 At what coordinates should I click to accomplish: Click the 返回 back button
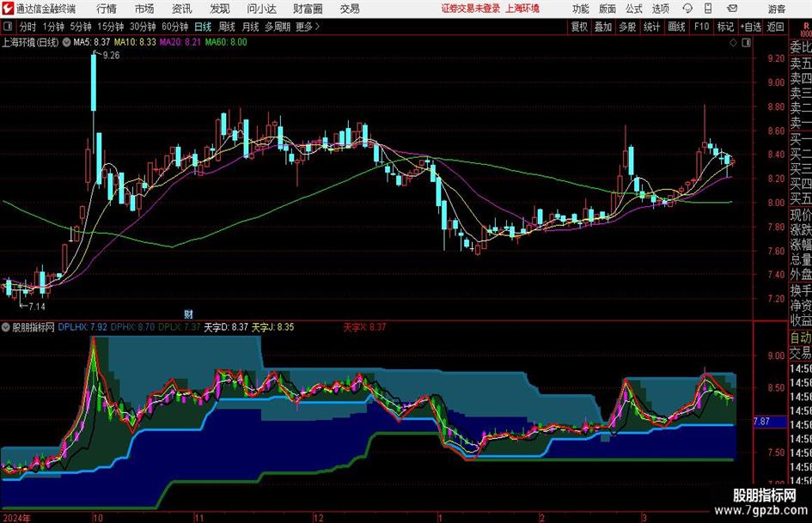click(x=775, y=27)
